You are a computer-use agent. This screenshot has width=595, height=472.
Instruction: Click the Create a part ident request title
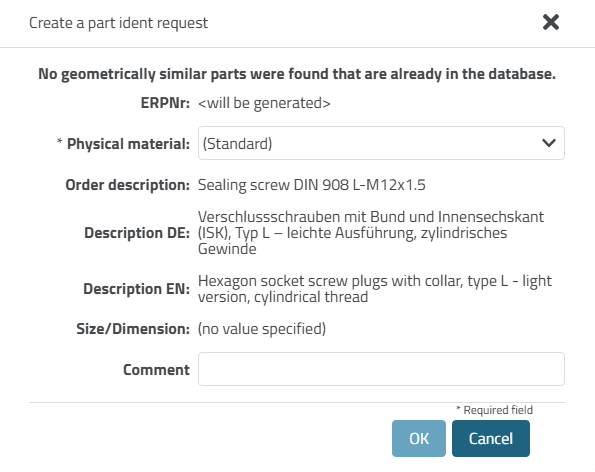(x=118, y=23)
